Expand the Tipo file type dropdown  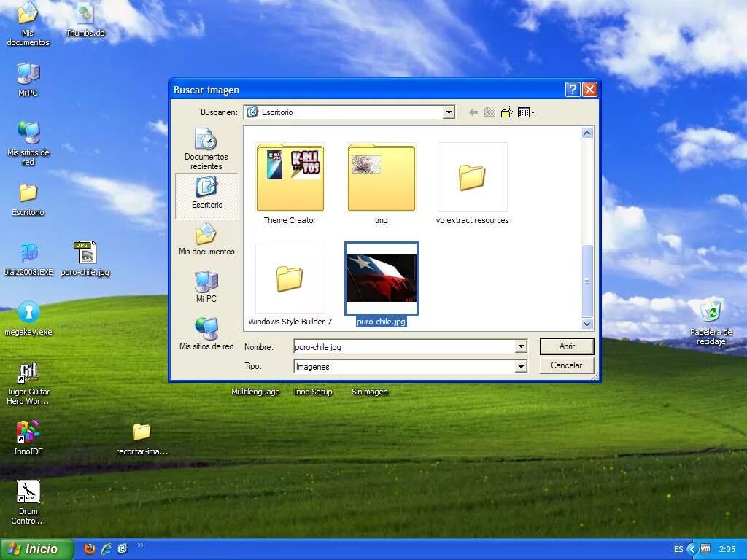click(521, 366)
